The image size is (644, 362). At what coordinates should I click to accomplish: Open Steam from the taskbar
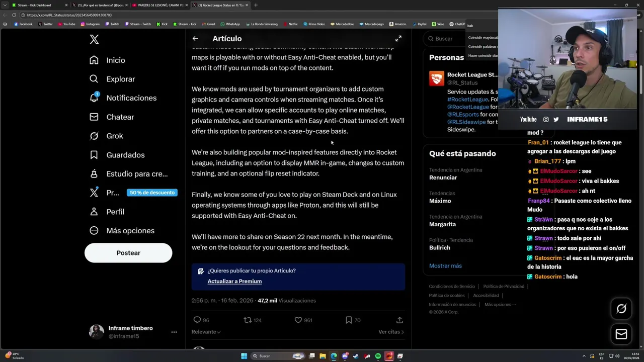(356, 356)
